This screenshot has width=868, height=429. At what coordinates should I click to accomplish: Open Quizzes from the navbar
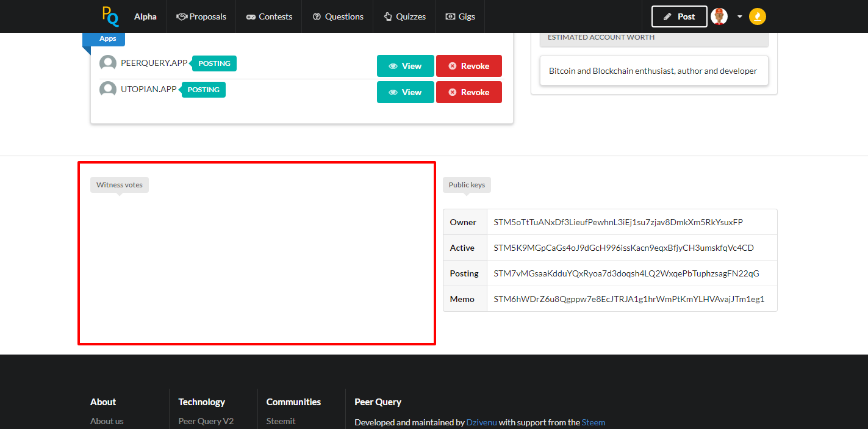tap(404, 16)
